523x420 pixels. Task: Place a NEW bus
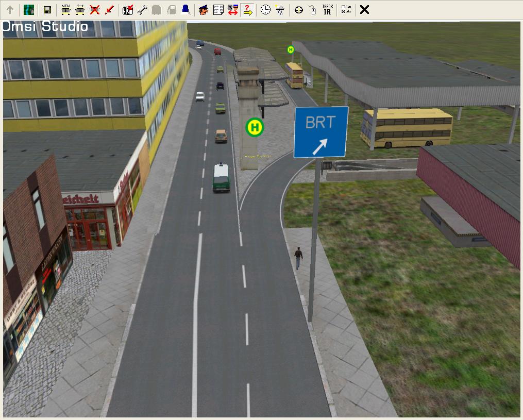coord(65,9)
